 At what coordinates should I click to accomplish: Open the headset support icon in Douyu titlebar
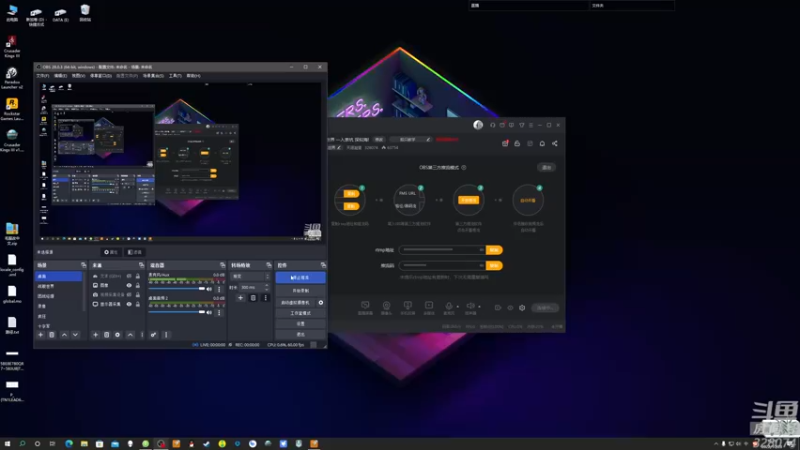click(492, 125)
